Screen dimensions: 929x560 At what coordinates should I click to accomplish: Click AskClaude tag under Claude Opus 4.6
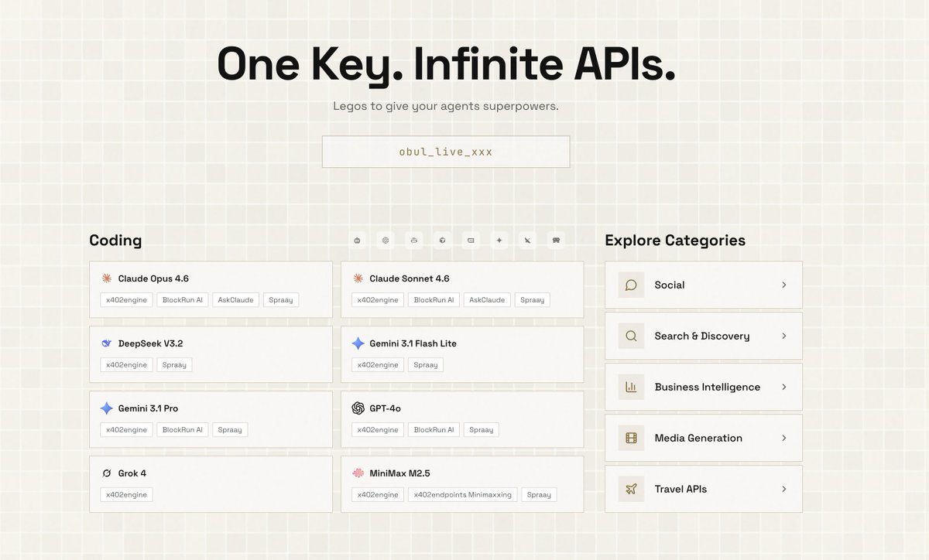[236, 300]
